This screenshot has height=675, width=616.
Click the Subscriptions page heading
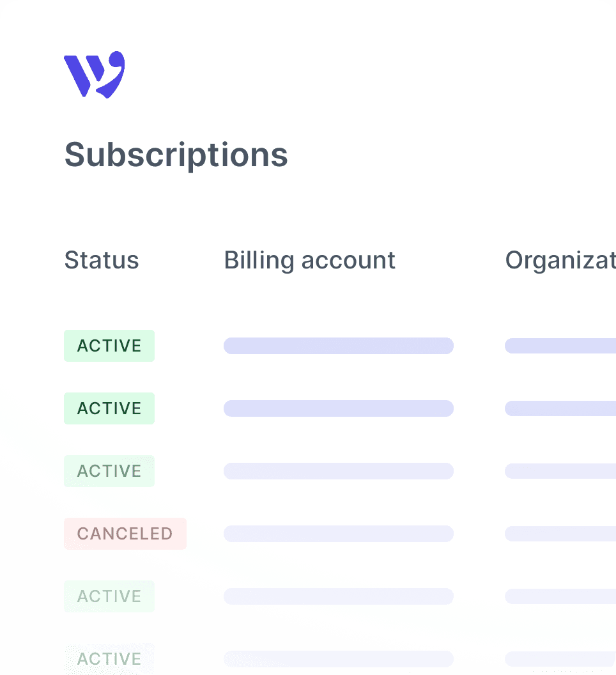[x=176, y=155]
